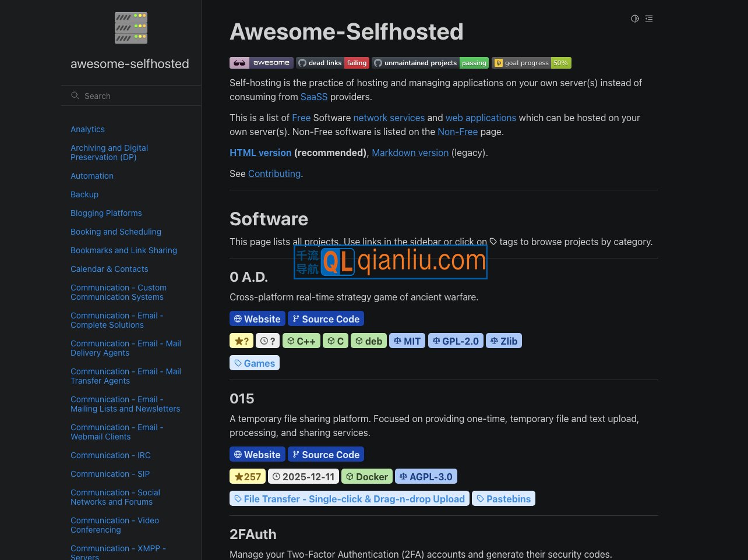Select Analytics in the sidebar
This screenshot has width=748, height=560.
(87, 129)
